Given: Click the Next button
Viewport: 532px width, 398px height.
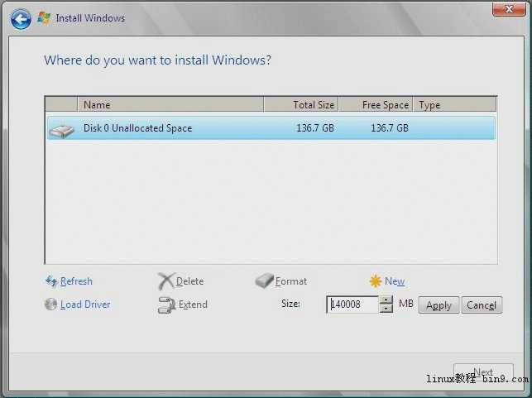Looking at the screenshot, I should [483, 372].
